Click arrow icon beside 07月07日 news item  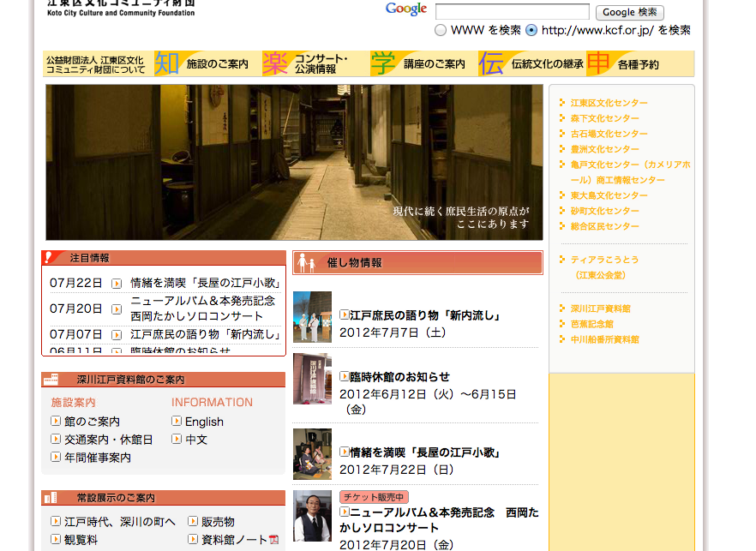[117, 334]
